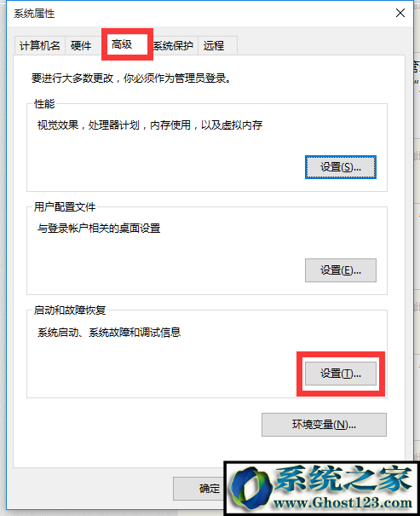Viewport: 420px width, 516px height.
Task: Open the 硬件 tab
Action: pos(81,45)
